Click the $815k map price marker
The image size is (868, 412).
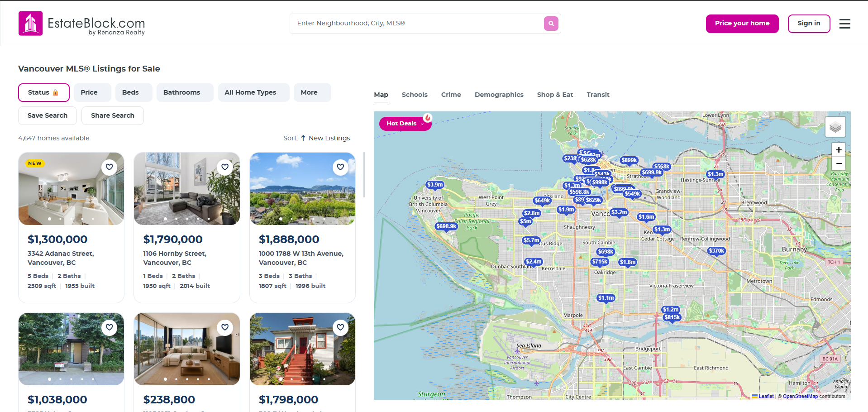(672, 317)
